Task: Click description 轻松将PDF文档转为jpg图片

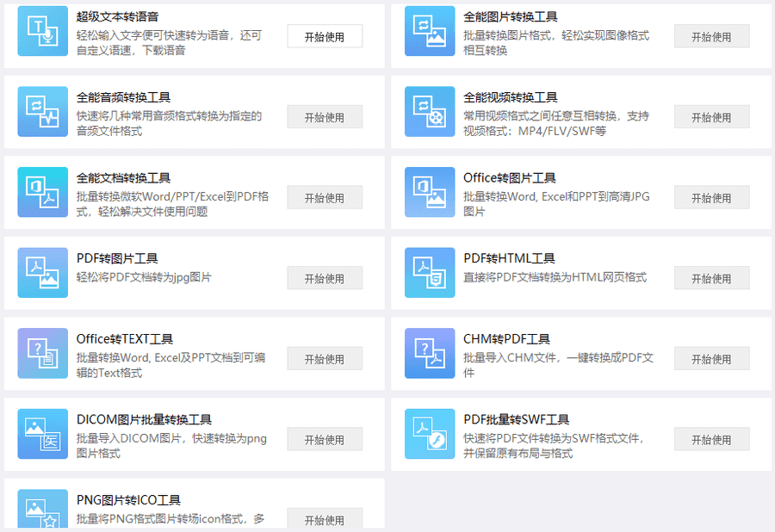Action: pos(144,277)
